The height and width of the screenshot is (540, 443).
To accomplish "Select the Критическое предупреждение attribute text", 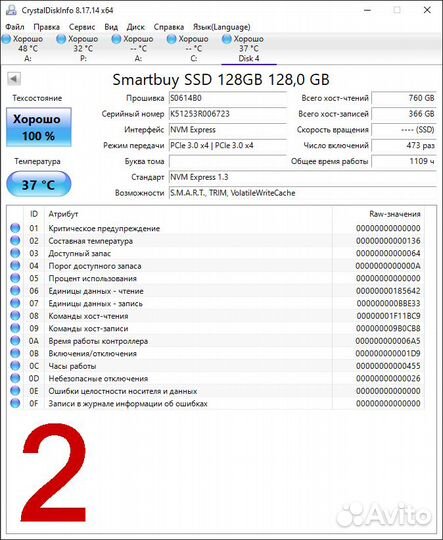I will pyautogui.click(x=104, y=228).
